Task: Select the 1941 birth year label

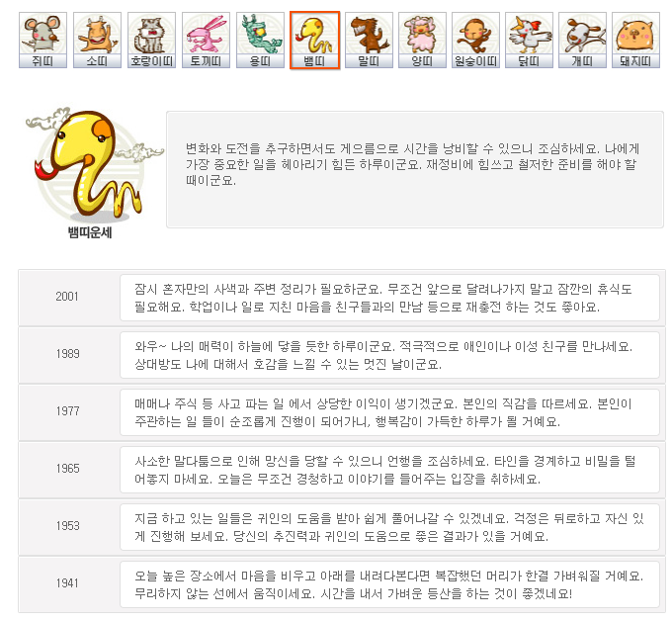Action: (x=68, y=583)
